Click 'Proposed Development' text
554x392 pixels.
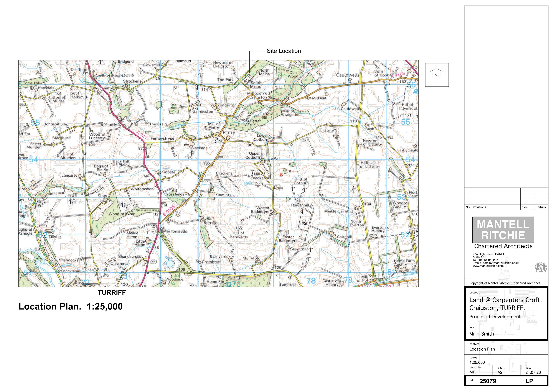[495, 317]
